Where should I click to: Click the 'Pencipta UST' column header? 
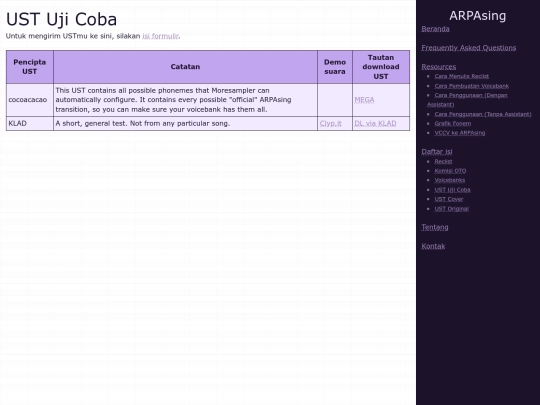(30, 67)
